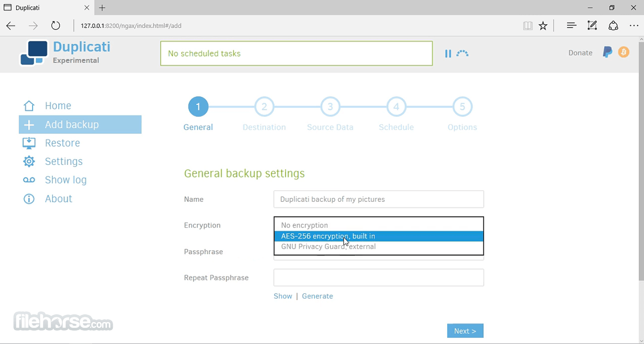
Task: Click the Next button
Action: (x=465, y=331)
